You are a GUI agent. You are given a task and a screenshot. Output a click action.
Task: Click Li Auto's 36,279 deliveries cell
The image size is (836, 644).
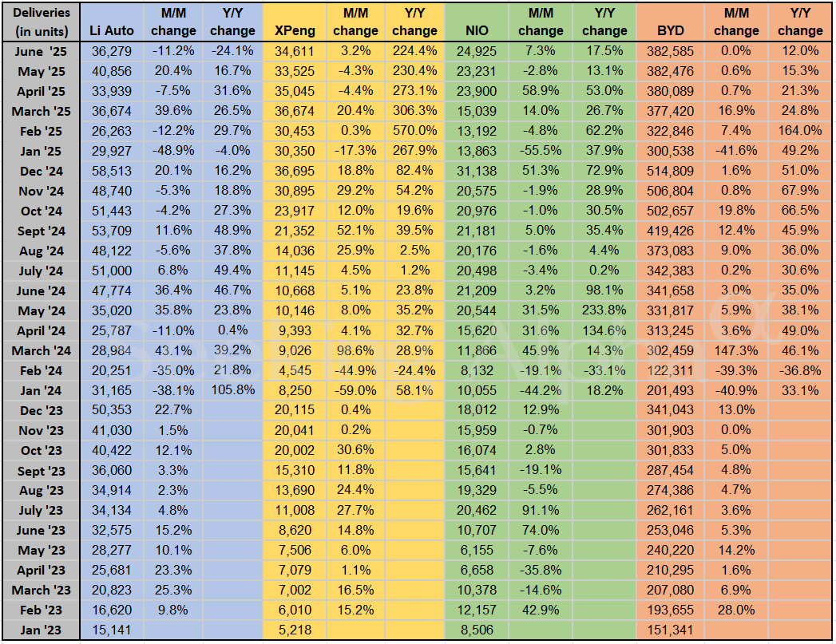tap(112, 51)
